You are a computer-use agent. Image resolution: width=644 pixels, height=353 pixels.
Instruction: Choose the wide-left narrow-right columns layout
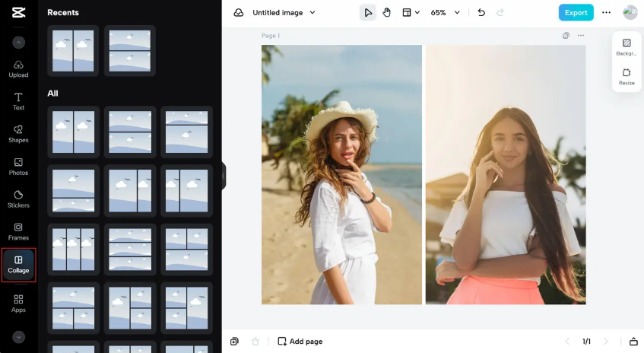pos(130,191)
